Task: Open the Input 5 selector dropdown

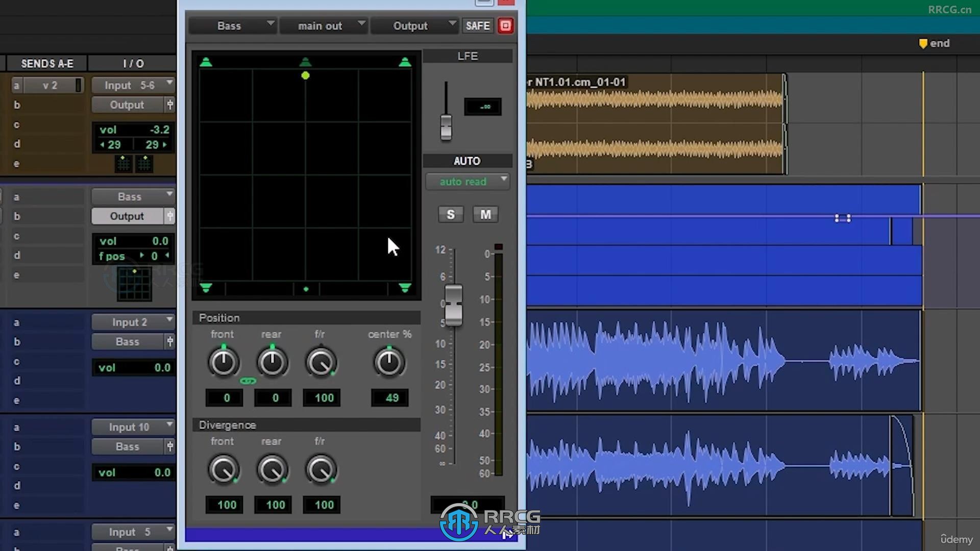Action: (133, 532)
